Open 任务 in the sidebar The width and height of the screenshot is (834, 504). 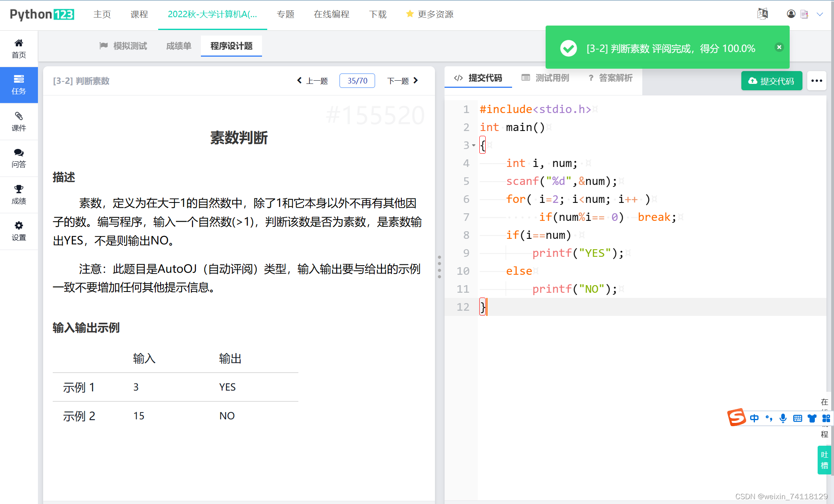(x=19, y=85)
